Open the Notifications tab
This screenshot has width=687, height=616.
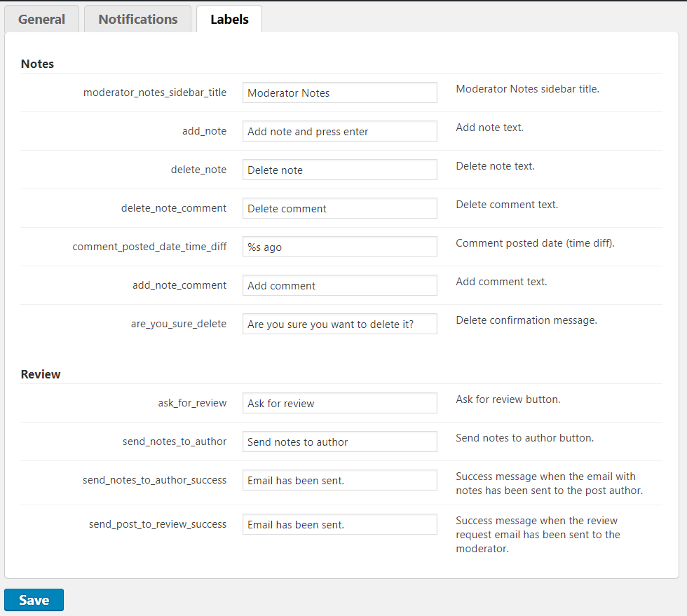137,20
